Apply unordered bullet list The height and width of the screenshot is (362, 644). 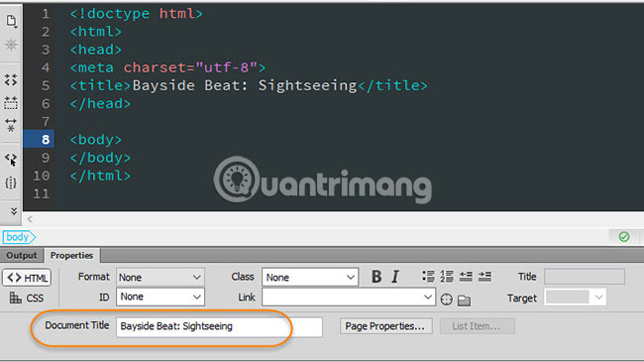[428, 276]
